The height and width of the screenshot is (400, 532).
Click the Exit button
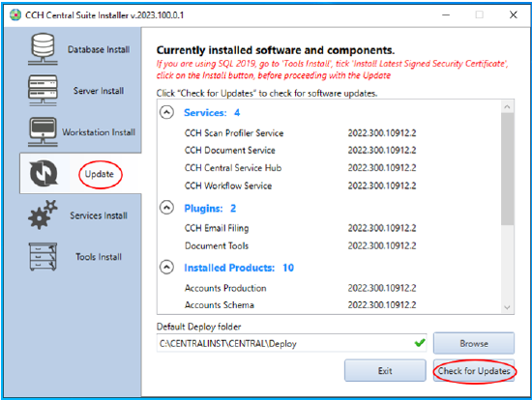[385, 371]
